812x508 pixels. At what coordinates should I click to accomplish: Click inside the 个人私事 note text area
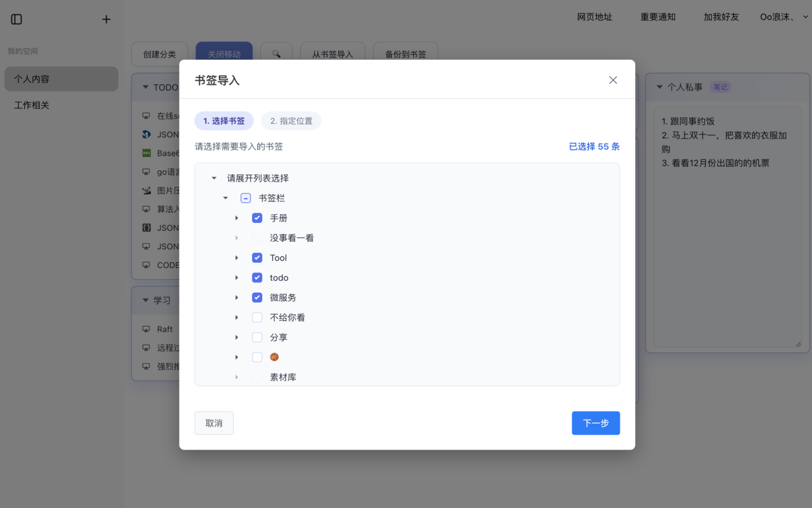(728, 227)
